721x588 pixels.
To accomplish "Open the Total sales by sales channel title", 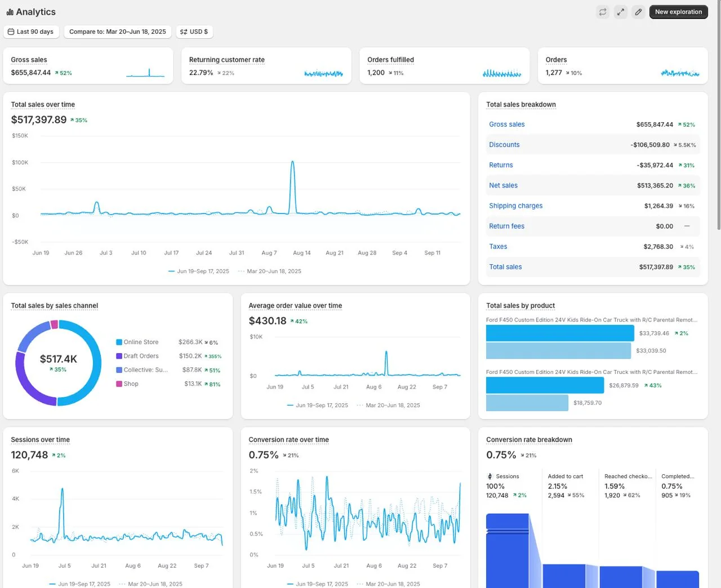I will point(55,306).
